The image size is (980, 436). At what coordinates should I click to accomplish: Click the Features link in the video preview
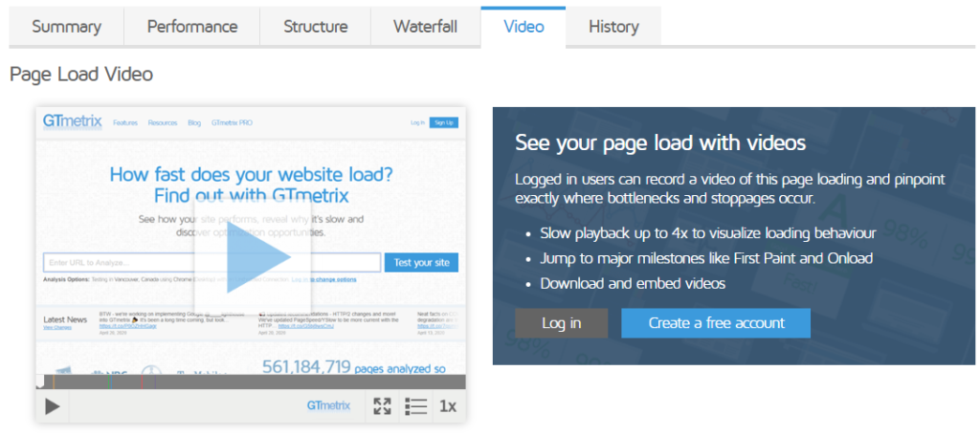(125, 123)
